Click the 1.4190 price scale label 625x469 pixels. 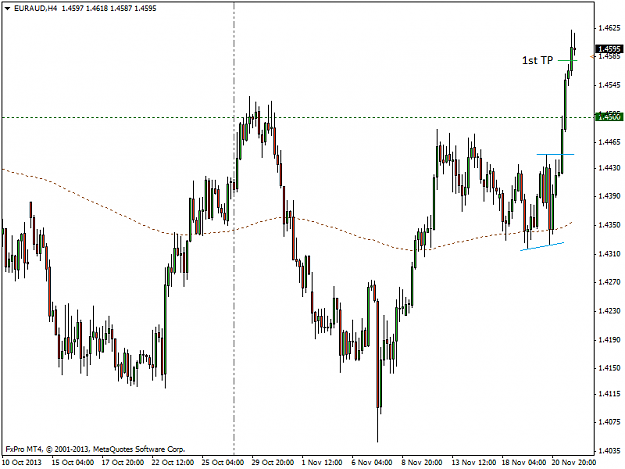[609, 339]
